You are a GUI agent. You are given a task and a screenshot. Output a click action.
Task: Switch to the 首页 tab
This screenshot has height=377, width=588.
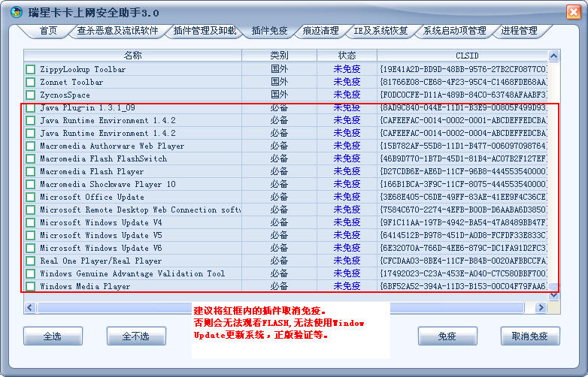tap(48, 31)
